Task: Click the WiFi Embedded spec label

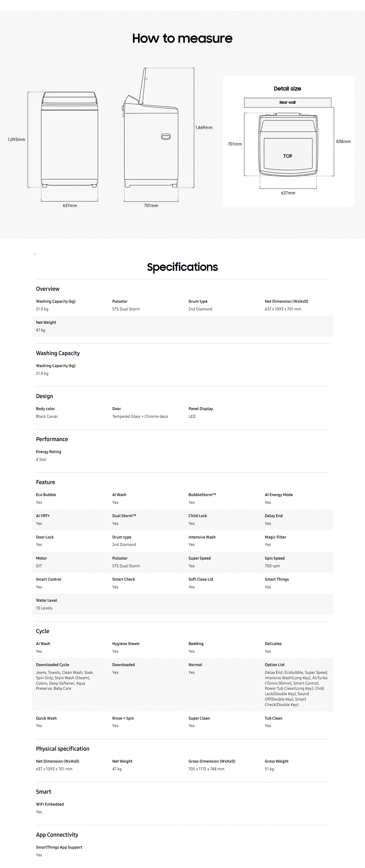Action: click(50, 804)
